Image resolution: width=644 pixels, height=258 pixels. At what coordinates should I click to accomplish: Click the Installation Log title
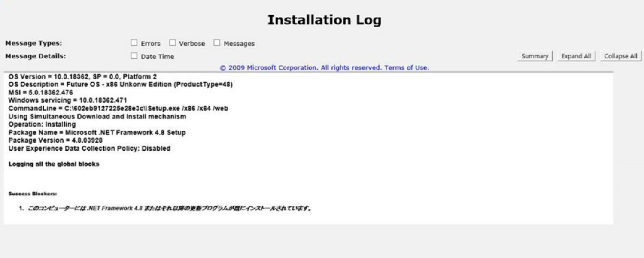324,20
